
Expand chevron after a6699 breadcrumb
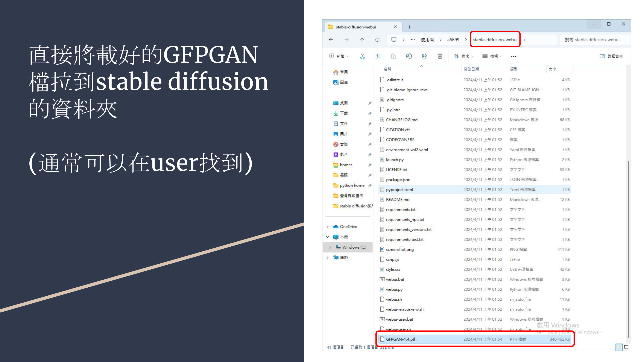point(466,39)
